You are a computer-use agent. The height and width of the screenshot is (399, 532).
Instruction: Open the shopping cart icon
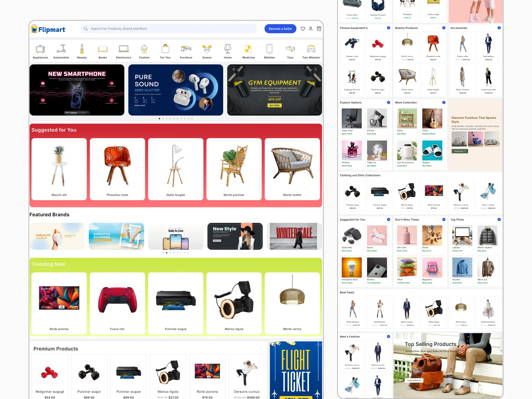point(319,29)
